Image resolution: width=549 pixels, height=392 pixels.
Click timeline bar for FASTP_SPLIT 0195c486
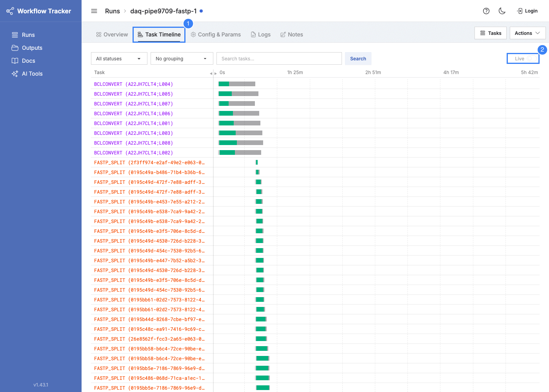263,378
